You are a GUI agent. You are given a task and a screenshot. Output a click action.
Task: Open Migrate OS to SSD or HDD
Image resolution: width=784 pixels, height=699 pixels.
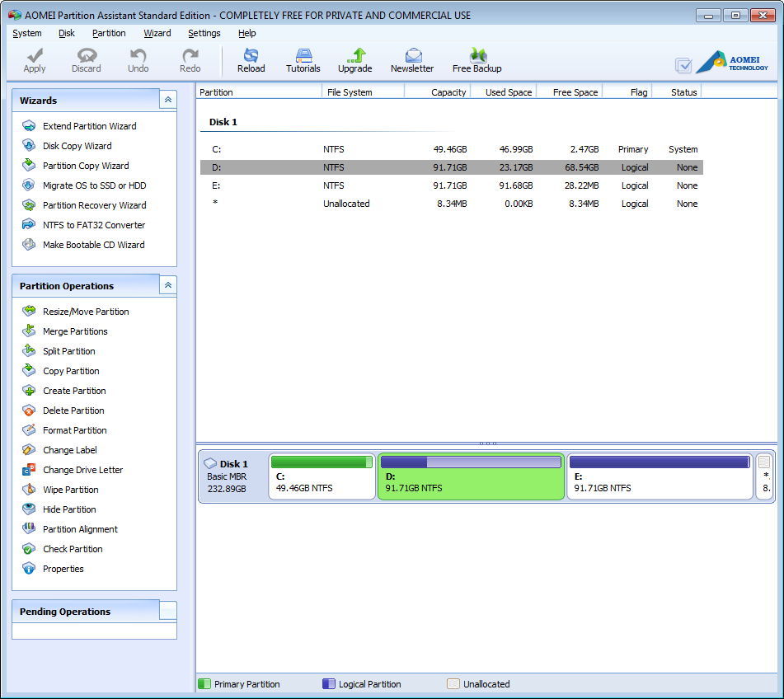[95, 185]
